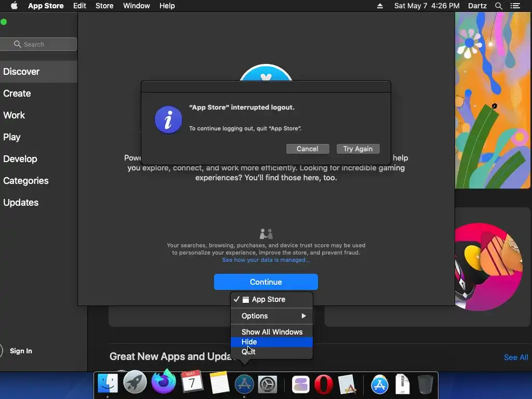This screenshot has height=399, width=532.
Task: Select Work in the sidebar
Action: [x=38, y=115]
